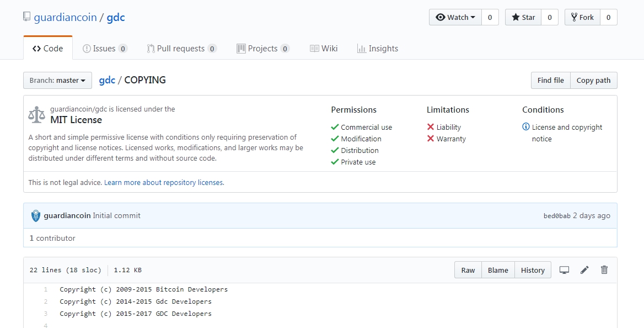Star the repository
The image size is (644, 328).
pos(523,17)
